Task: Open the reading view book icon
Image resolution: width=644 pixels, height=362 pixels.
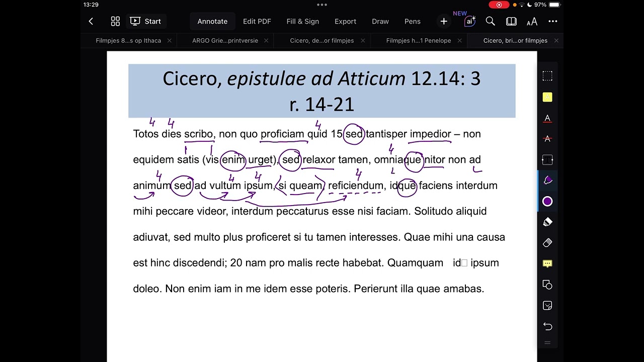Action: [x=511, y=21]
